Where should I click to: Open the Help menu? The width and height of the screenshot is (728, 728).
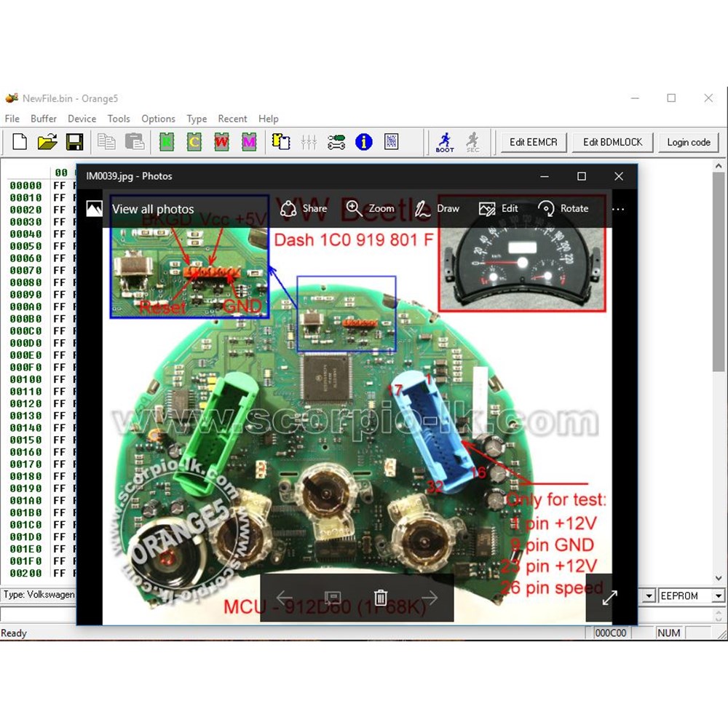click(269, 119)
